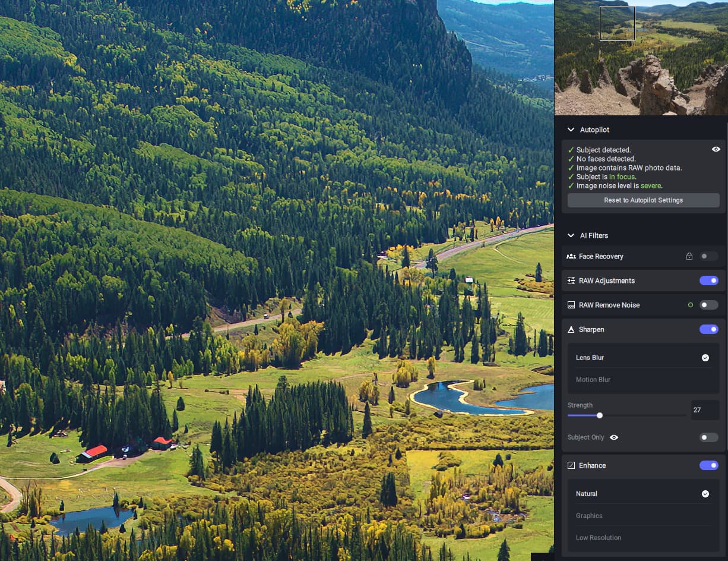This screenshot has height=561, width=728.
Task: Click the green circle indicator on RAW Remove Noise
Action: (x=690, y=305)
